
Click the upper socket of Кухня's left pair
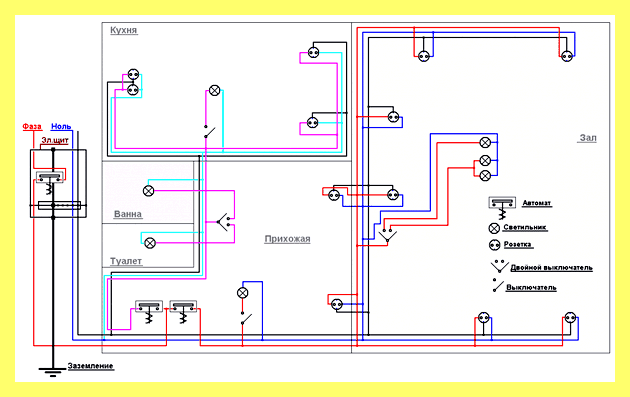click(133, 74)
